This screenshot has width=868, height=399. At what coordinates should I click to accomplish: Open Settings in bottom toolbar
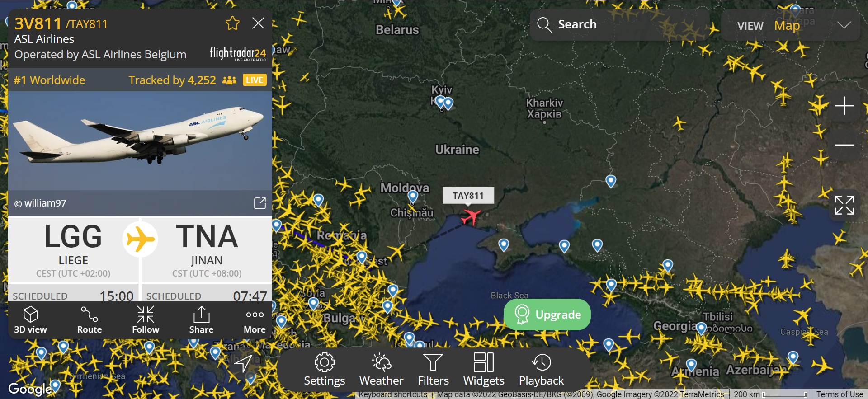point(324,370)
